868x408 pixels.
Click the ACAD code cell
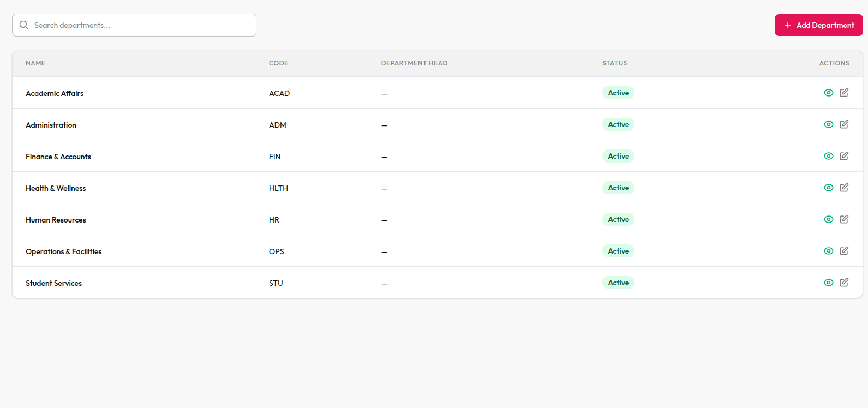coord(279,93)
